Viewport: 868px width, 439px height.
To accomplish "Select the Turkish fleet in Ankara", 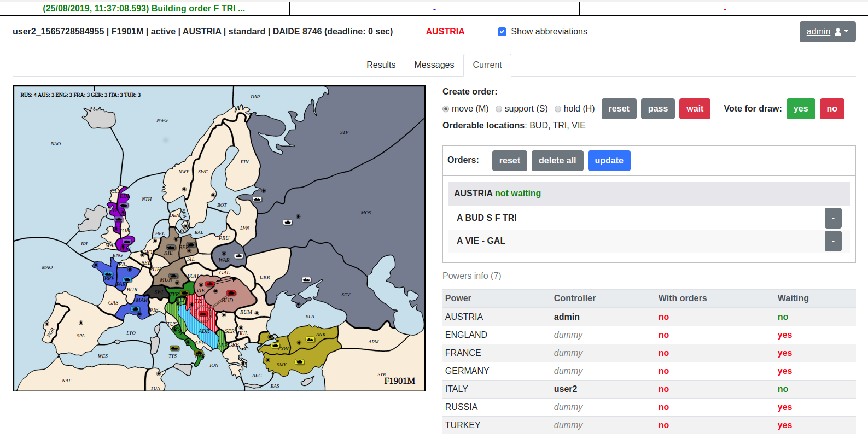I will 310,340.
